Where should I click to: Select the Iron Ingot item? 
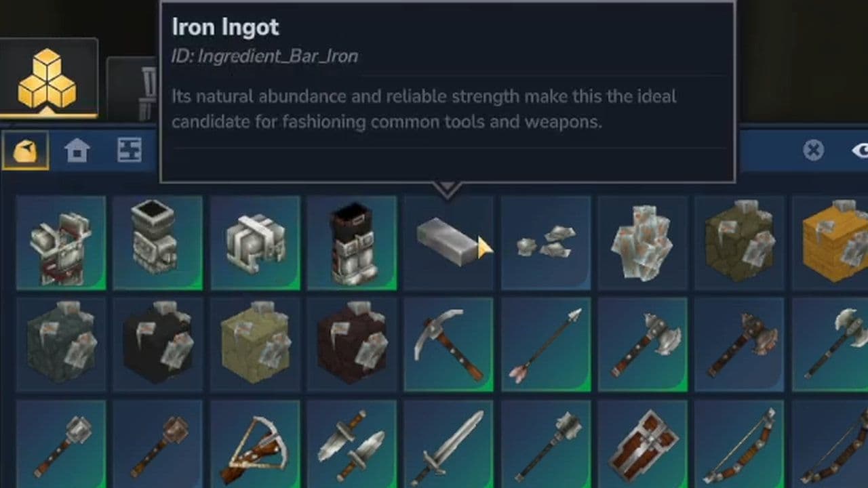(448, 243)
